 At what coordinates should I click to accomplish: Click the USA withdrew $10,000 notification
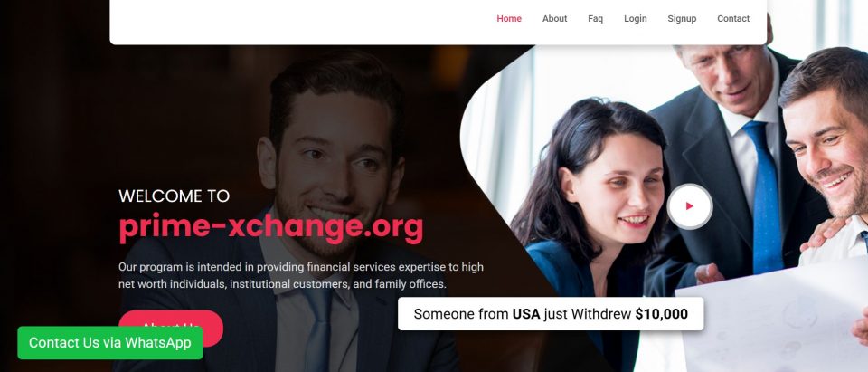[x=551, y=314]
